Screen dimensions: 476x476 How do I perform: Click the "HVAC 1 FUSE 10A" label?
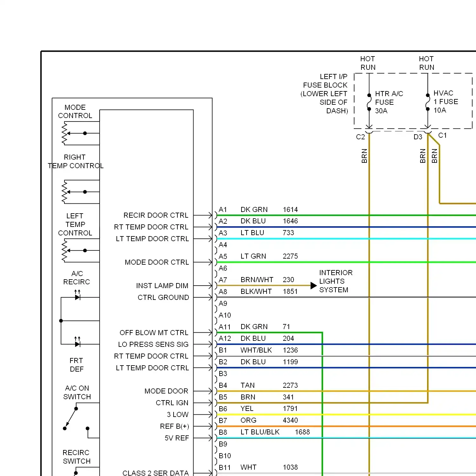point(446,102)
